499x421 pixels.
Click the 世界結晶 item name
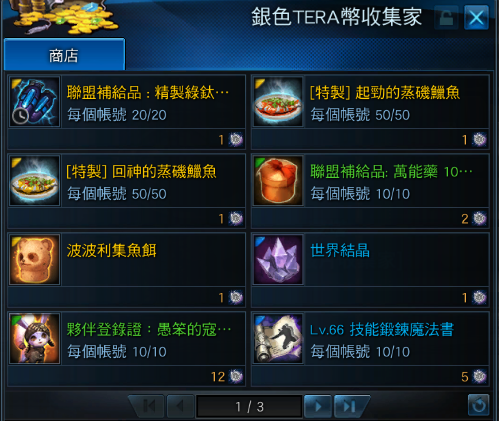(x=340, y=251)
